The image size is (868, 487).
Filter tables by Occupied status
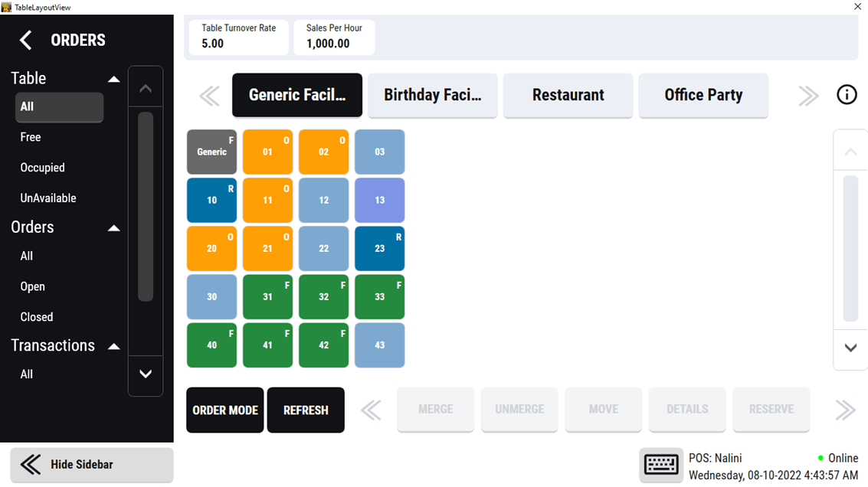42,167
